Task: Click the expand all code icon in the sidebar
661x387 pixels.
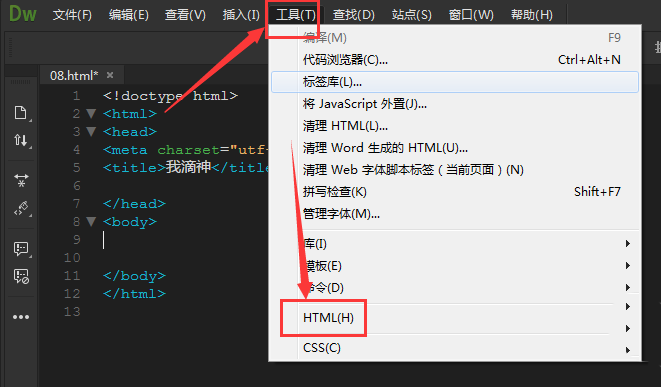Action: coord(21,180)
